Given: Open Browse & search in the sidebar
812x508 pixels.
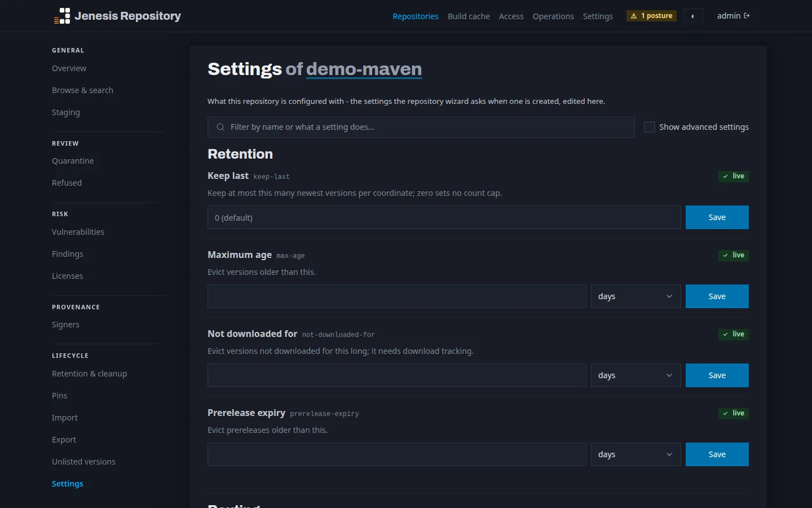Looking at the screenshot, I should coord(82,90).
